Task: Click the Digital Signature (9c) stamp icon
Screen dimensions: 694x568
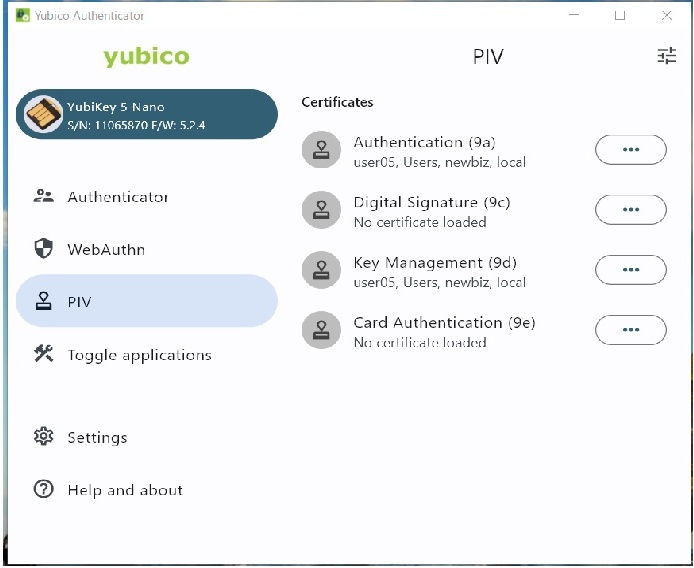Action: coord(321,211)
